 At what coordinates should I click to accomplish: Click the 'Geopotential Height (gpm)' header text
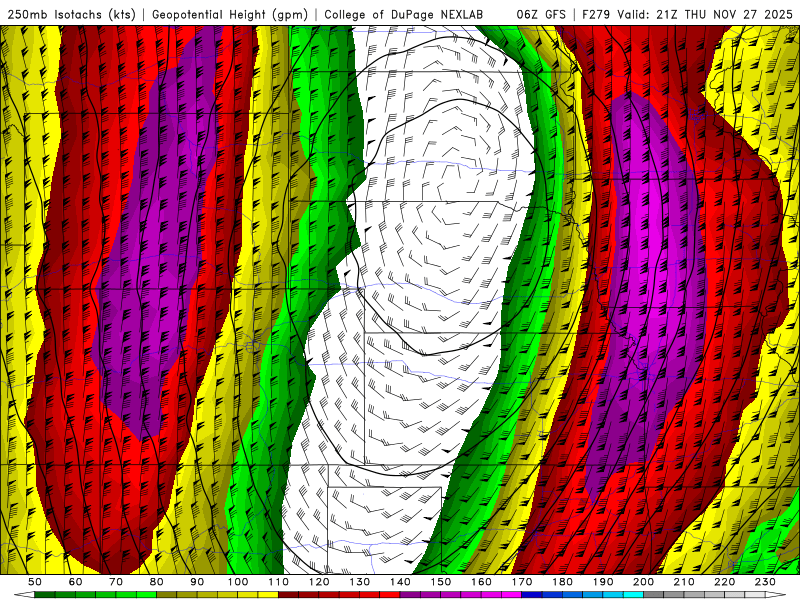[x=230, y=14]
